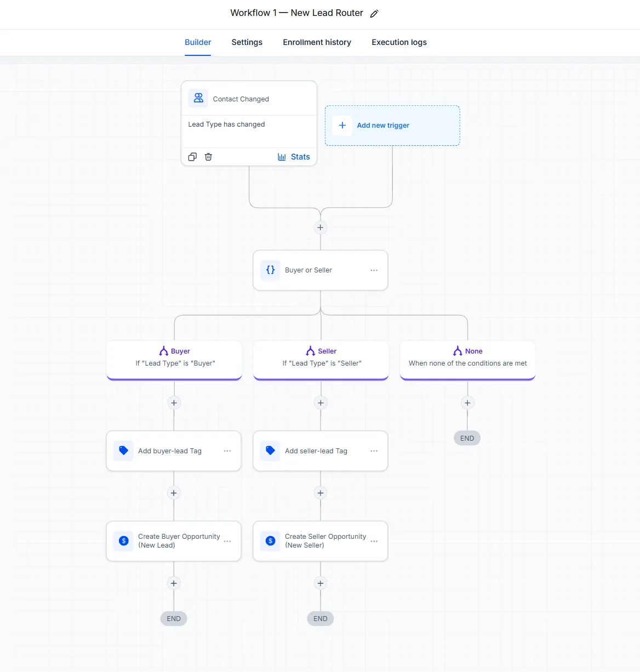View Execution logs tab

pos(399,42)
